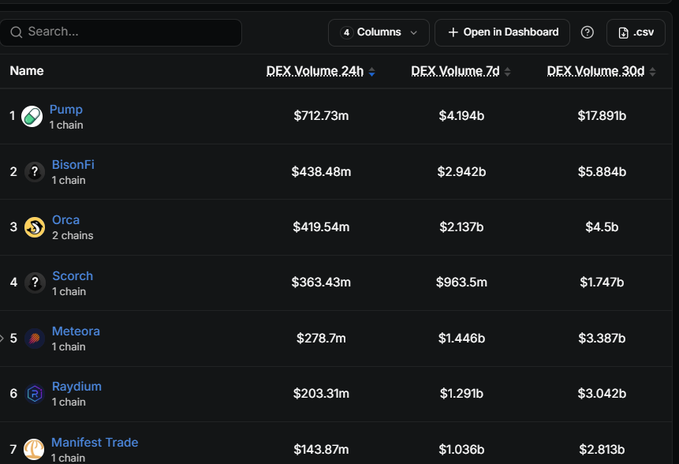Select the $2.942b value
Image resolution: width=679 pixels, height=464 pixels.
click(x=462, y=172)
